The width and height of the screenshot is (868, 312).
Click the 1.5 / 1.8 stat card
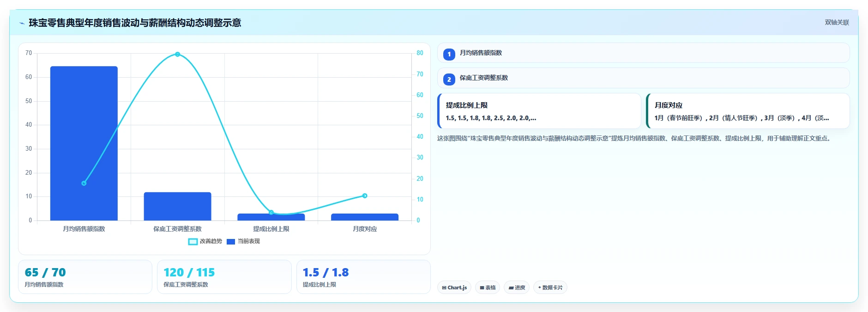pyautogui.click(x=363, y=277)
